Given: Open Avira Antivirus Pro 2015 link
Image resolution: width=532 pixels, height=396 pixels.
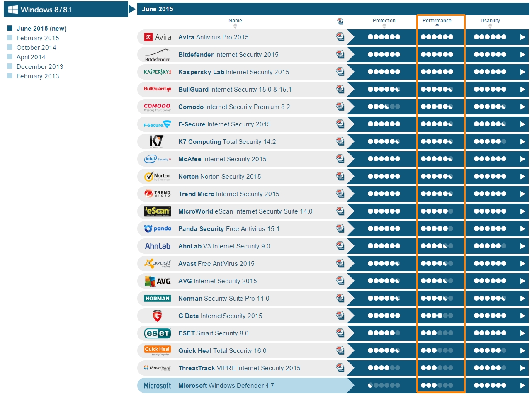Looking at the screenshot, I should [x=214, y=37].
